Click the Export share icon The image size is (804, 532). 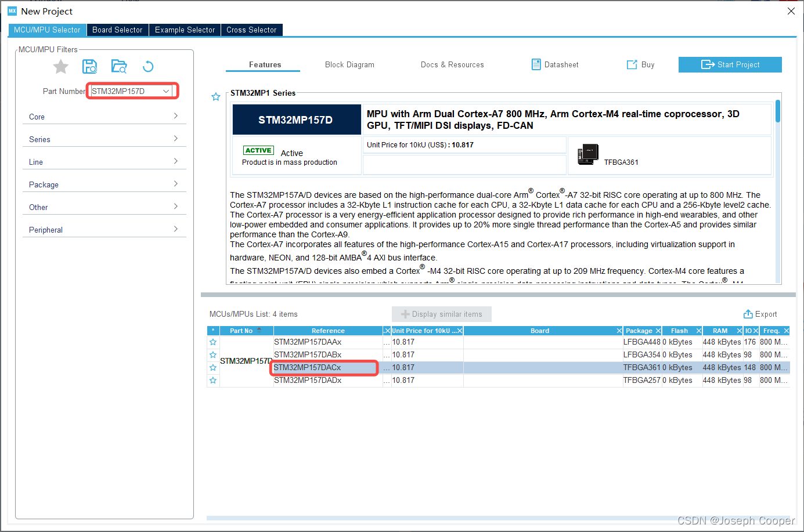(748, 314)
